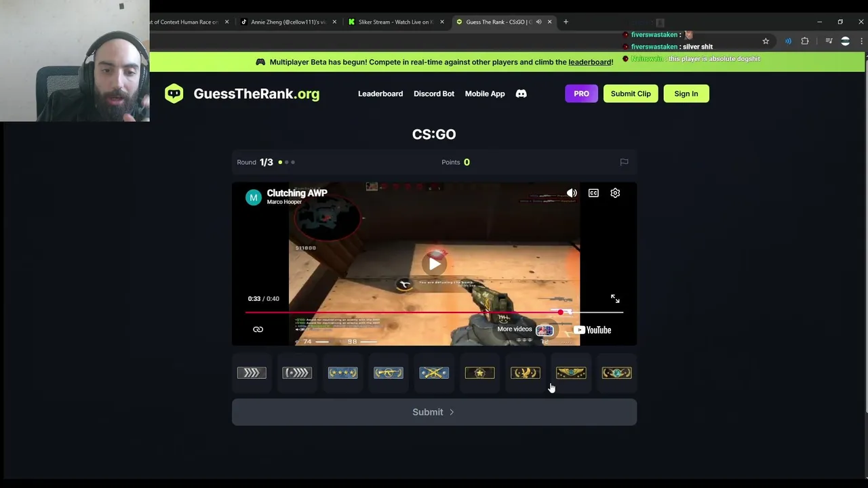Choose the Gold Nova four-star rank
868x488 pixels.
[342, 373]
